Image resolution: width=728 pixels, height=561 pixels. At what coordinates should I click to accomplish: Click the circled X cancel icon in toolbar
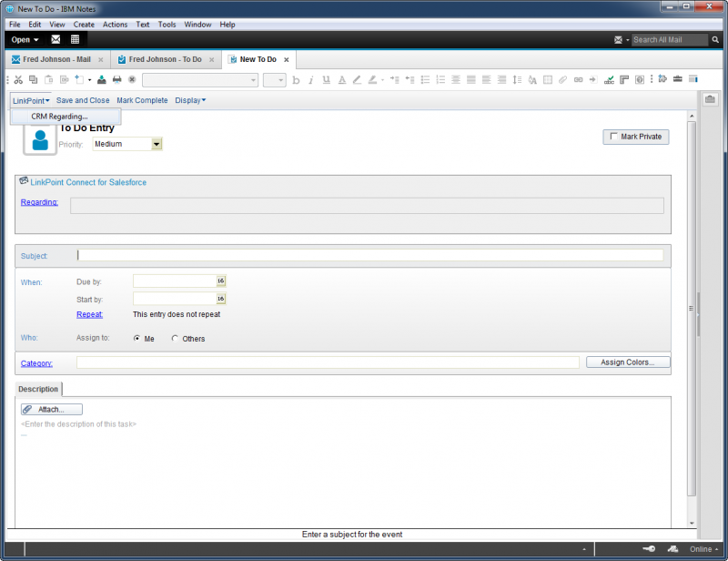tap(132, 80)
